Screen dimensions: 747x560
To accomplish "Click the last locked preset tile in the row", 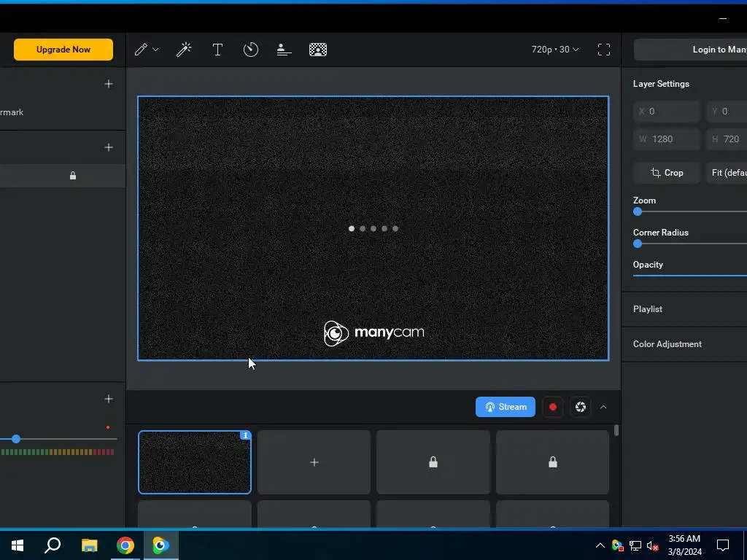I will 553,462.
